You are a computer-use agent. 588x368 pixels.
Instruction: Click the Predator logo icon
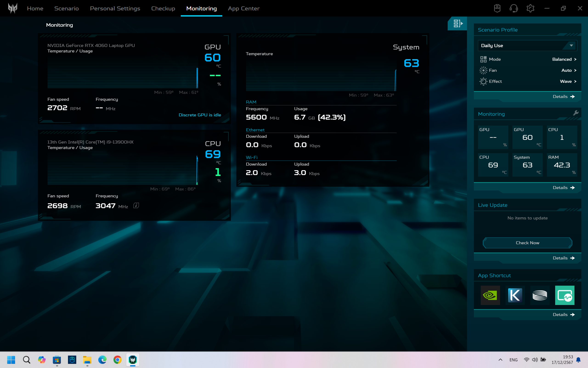pyautogui.click(x=13, y=8)
